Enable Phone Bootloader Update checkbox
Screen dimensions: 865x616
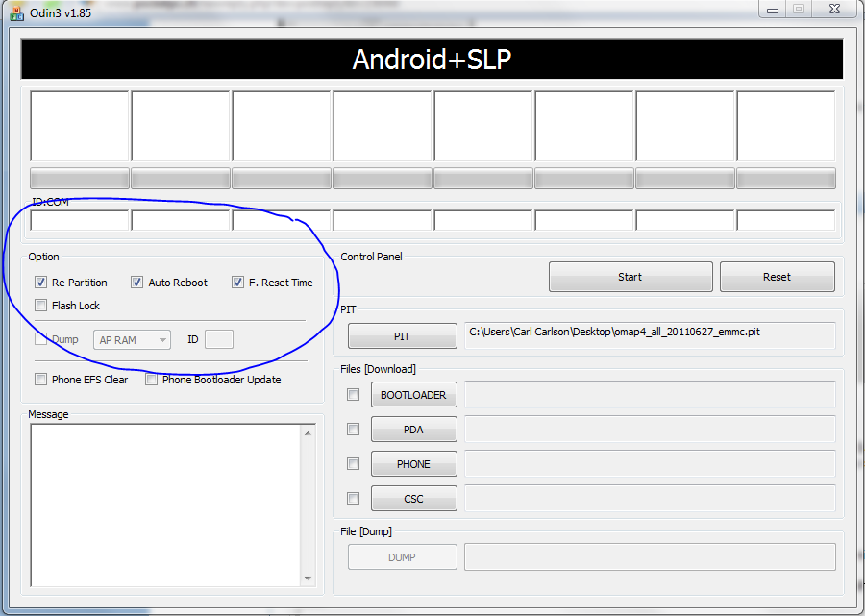[151, 380]
